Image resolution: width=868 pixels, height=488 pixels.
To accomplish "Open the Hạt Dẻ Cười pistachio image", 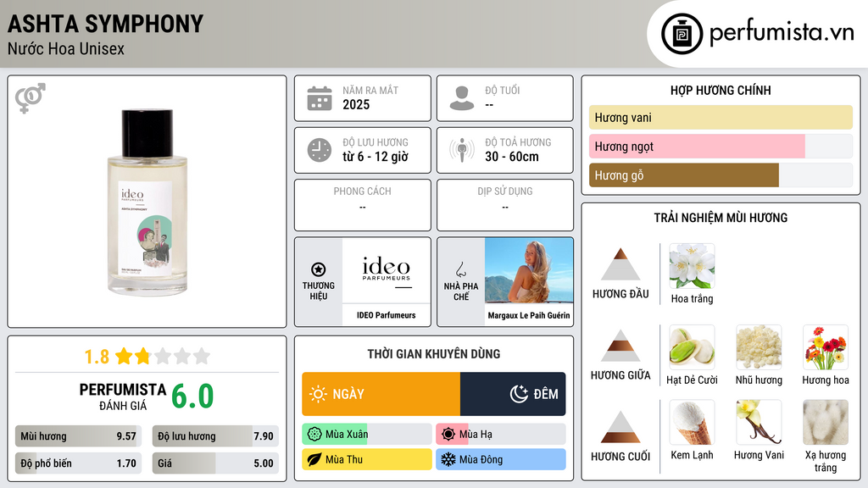I will pos(692,347).
